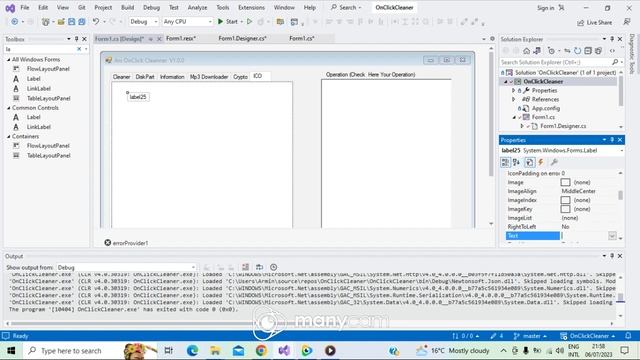Click the Save All icon in toolbar
Image resolution: width=640 pixels, height=360 pixels.
click(x=82, y=22)
